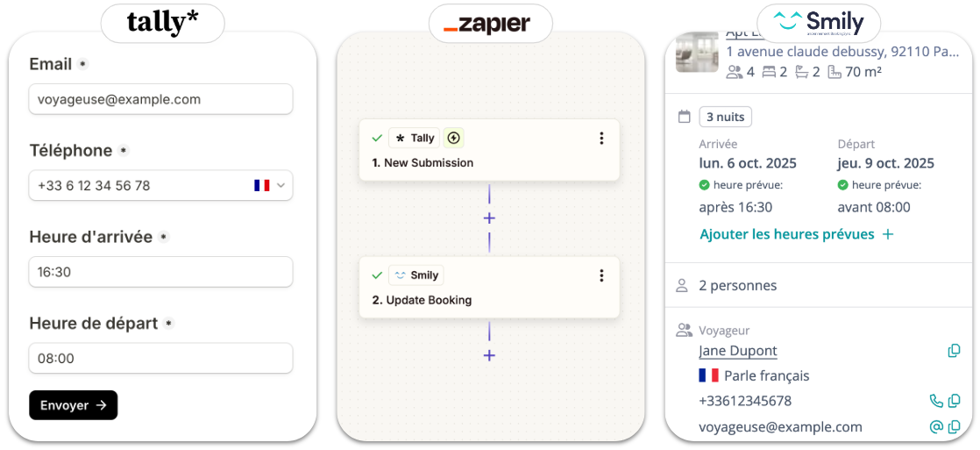The height and width of the screenshot is (450, 980).
Task: Click the apartment thumbnail photo
Action: pos(697,53)
